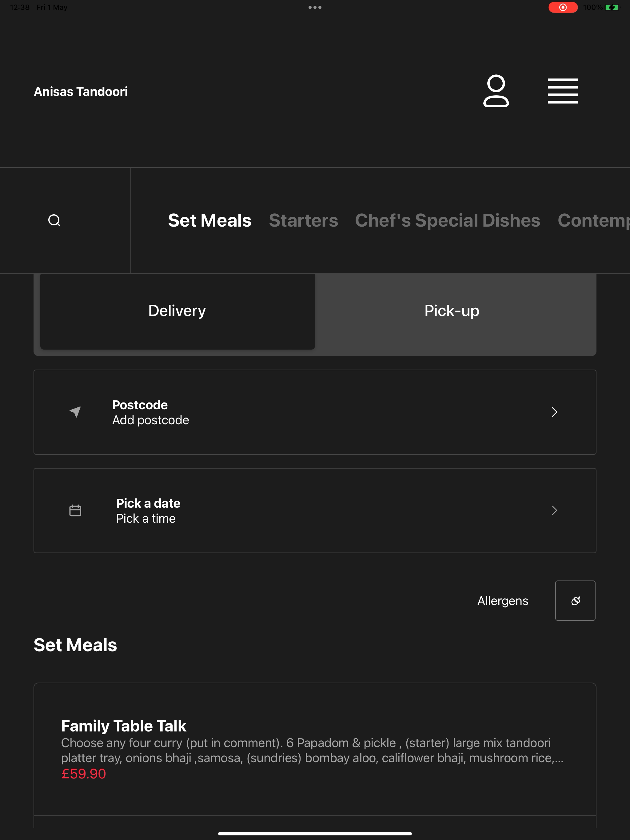The height and width of the screenshot is (840, 630).
Task: Tap the three-dot multitasking icon at top
Action: 315,7
